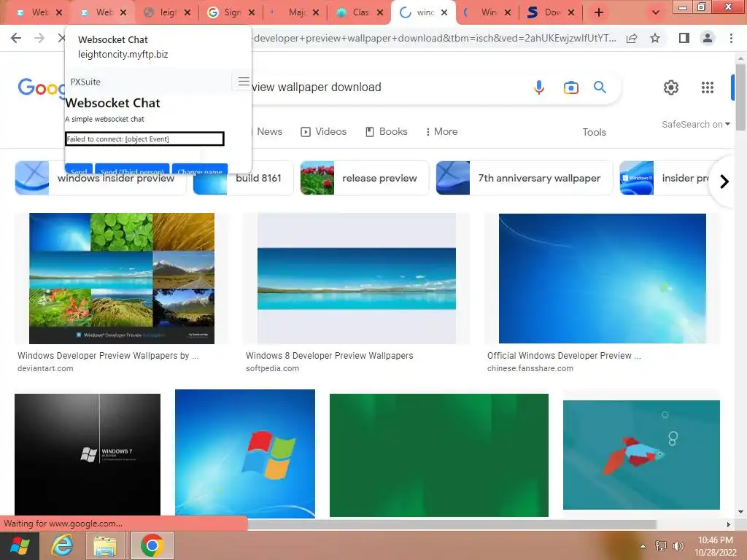Select windows insider preview suggestion chip
This screenshot has width=747, height=560.
(x=101, y=178)
